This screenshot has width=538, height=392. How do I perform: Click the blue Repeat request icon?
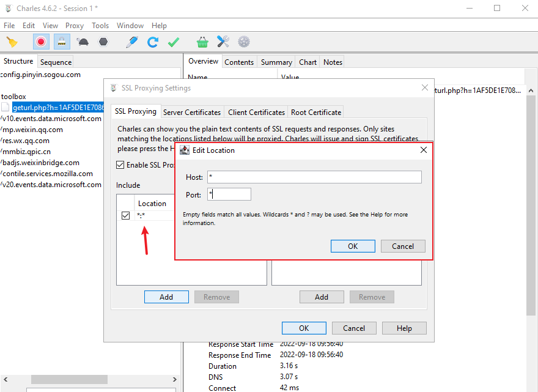point(153,42)
